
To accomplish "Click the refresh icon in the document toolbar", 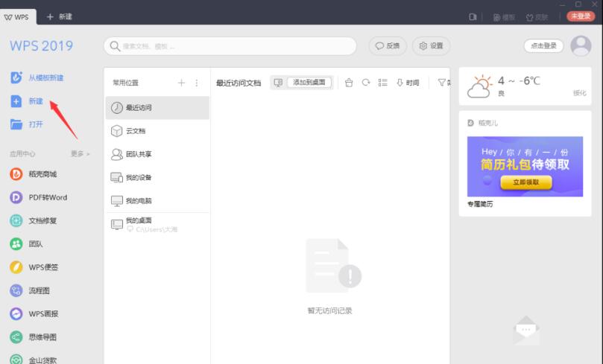I will 366,83.
